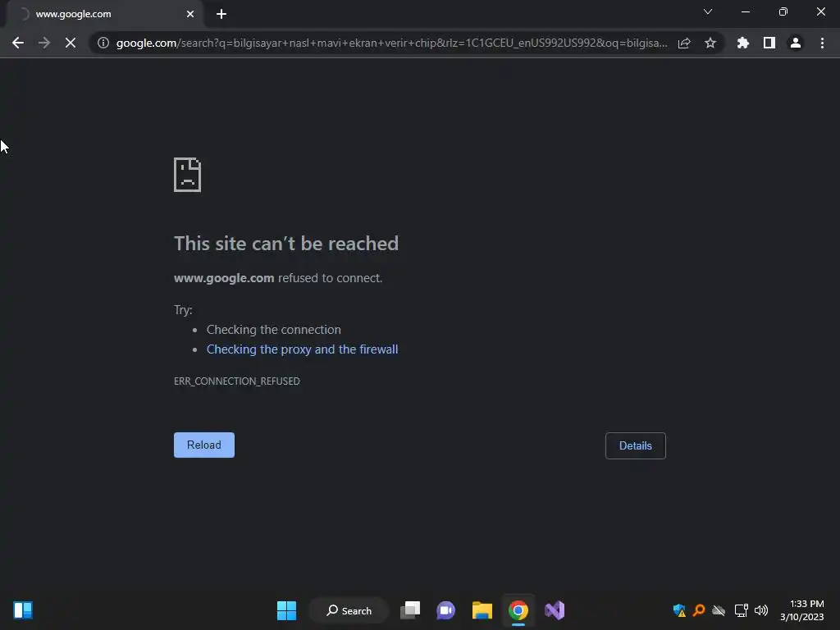Screen dimensions: 840x630
Task: Launch Teams Chat from taskbar
Action: (x=445, y=610)
